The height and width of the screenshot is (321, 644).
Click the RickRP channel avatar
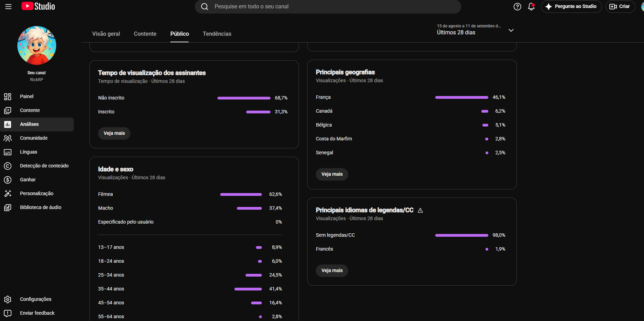click(x=37, y=45)
